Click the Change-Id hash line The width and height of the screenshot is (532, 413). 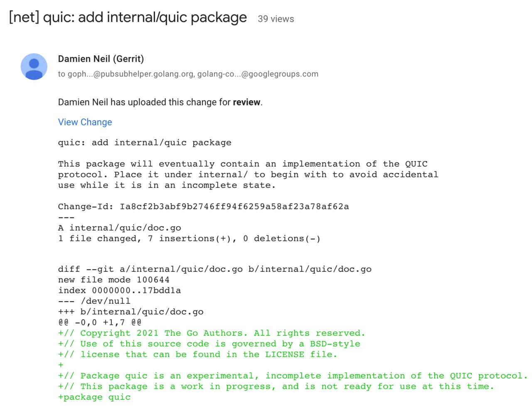[x=204, y=206]
